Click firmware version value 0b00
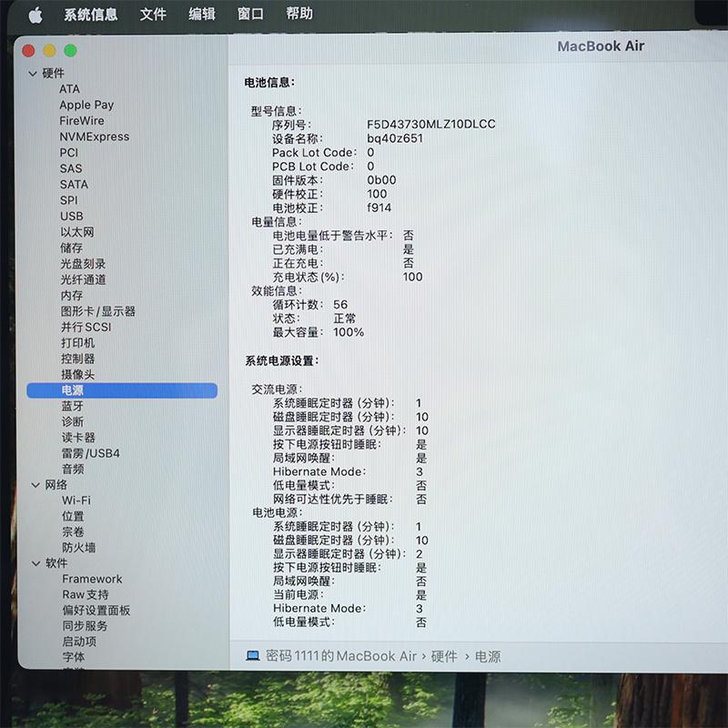728x728 pixels. 381,180
